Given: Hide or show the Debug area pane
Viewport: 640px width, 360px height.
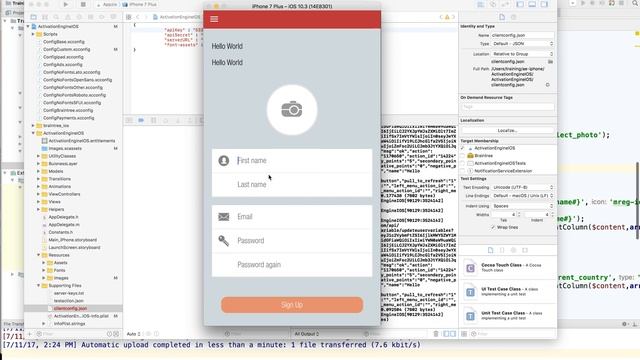Looking at the screenshot, I should click(532, 4).
